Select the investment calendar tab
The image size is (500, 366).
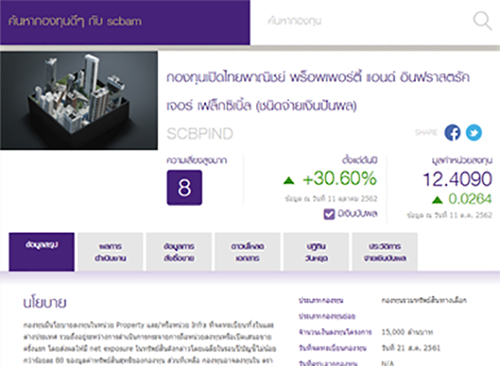pos(316,252)
